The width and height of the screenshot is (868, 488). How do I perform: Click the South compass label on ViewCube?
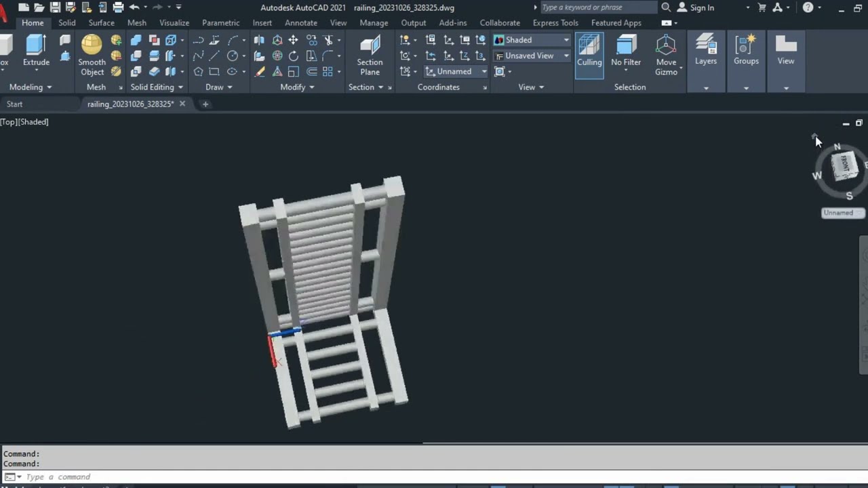tap(849, 196)
